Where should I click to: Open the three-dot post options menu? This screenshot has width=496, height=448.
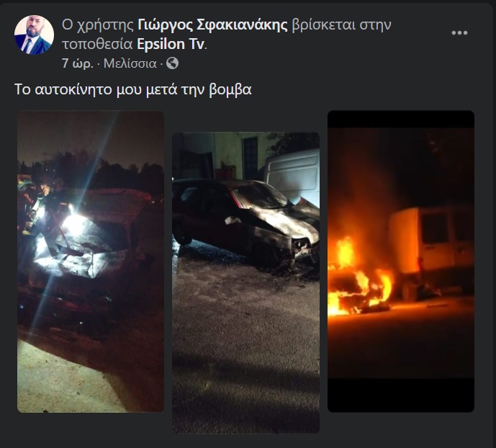pos(459,33)
